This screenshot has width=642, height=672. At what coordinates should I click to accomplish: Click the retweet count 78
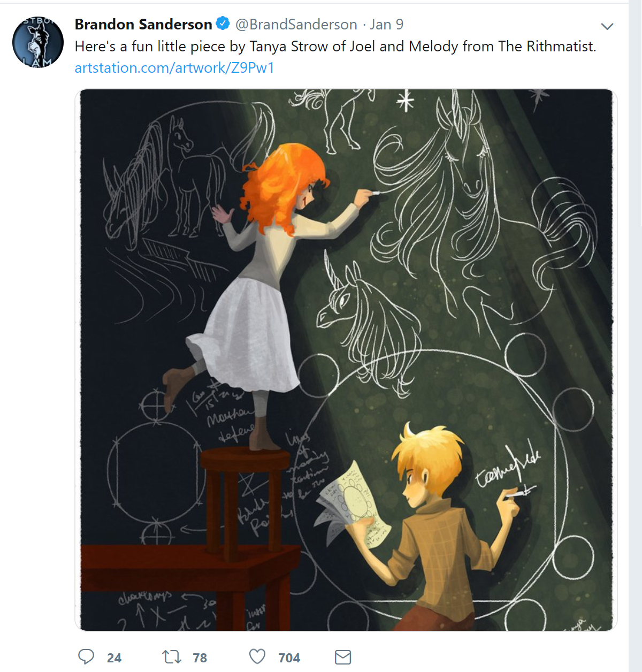click(x=200, y=658)
